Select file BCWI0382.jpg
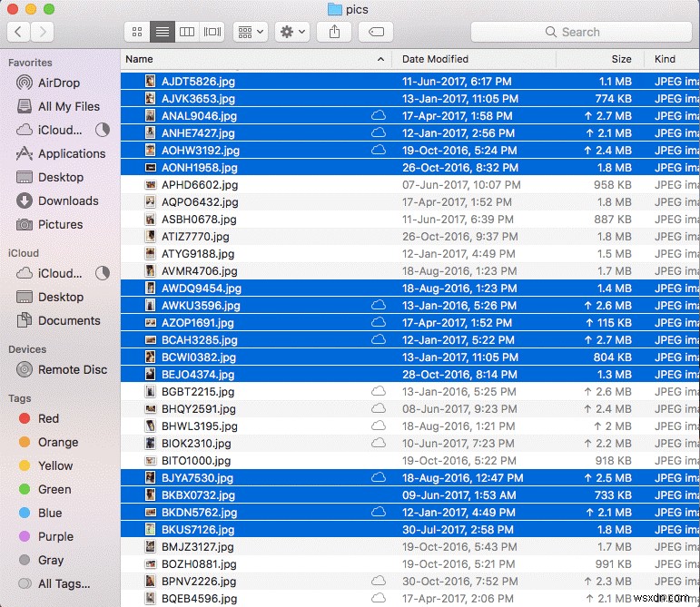Image resolution: width=700 pixels, height=607 pixels. click(409, 357)
